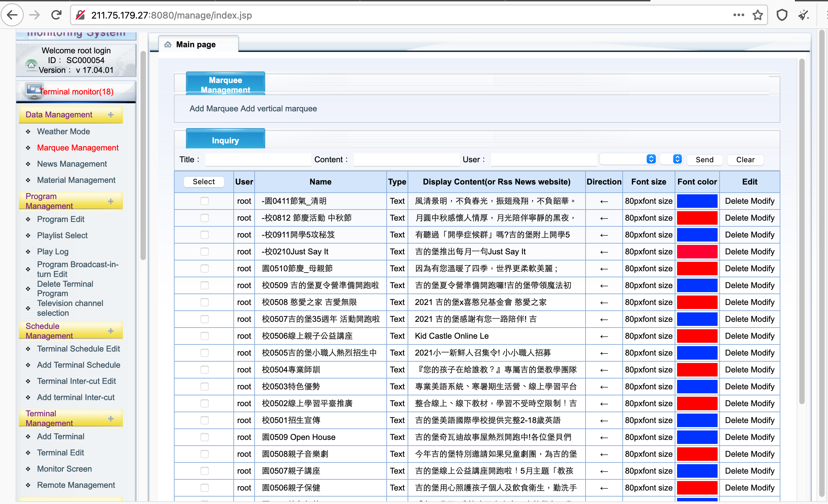Viewport: 828px width, 504px height.
Task: Click the home icon beside Main page
Action: [168, 45]
